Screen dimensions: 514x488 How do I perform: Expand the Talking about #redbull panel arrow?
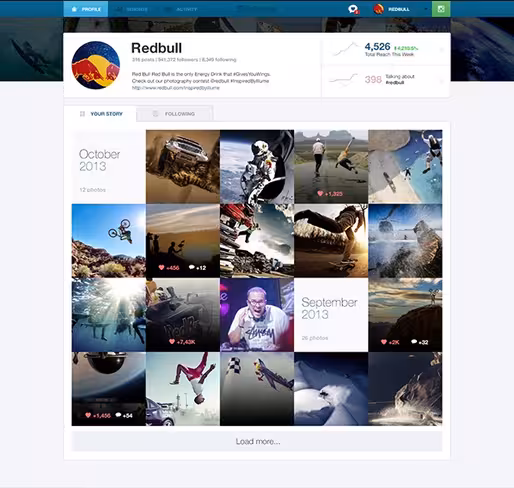pos(442,81)
